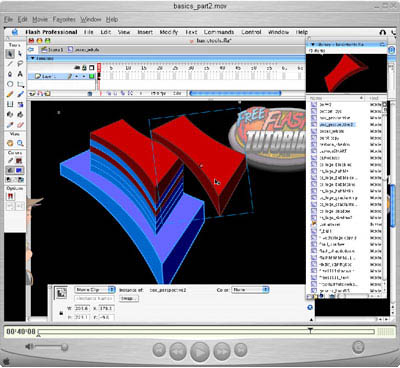The image size is (400, 368).
Task: Click the W width value field
Action: pyautogui.click(x=82, y=309)
